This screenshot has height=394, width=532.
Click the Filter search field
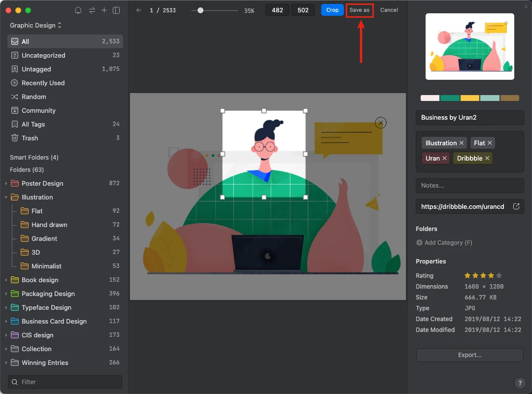(x=69, y=382)
